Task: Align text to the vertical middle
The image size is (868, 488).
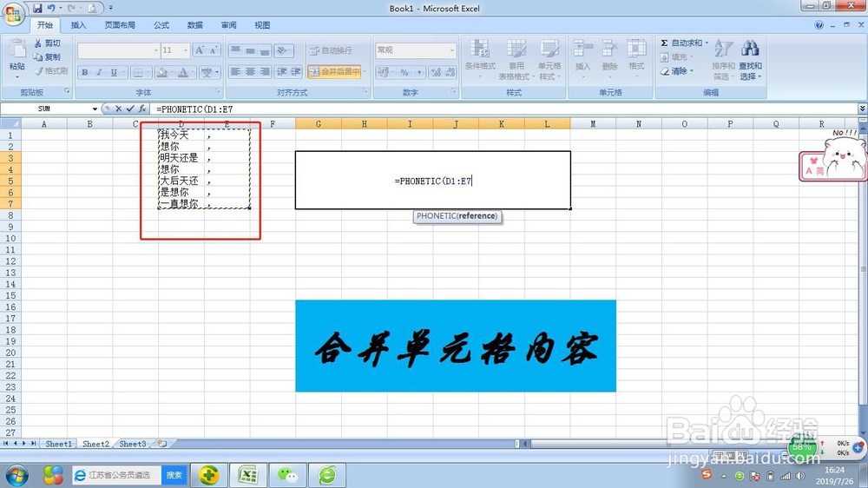Action: [x=250, y=50]
